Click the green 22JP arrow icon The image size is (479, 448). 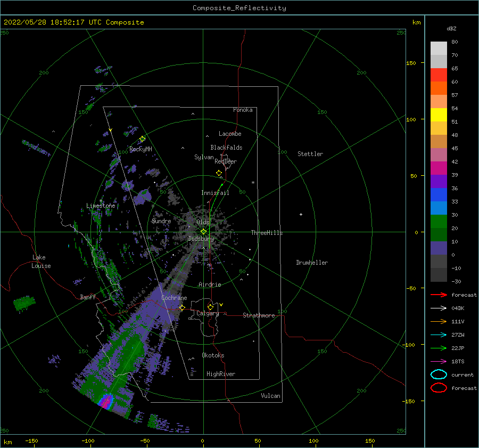click(x=439, y=348)
